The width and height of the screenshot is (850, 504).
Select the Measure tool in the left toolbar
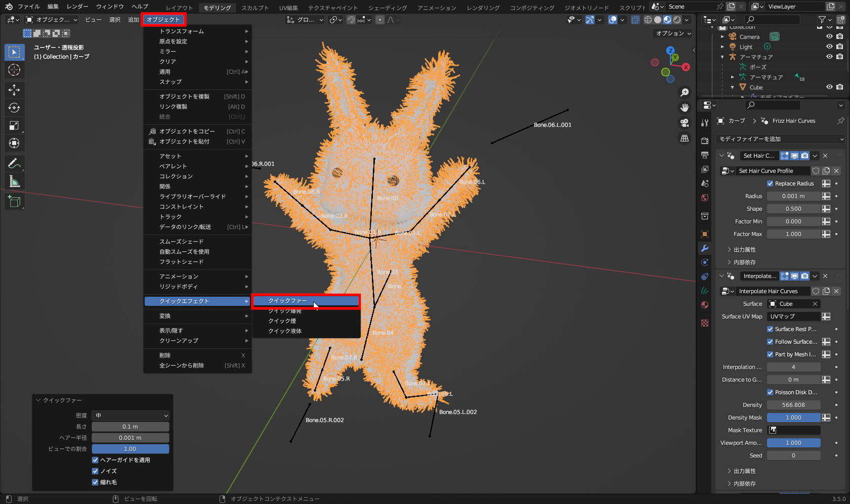click(x=14, y=181)
